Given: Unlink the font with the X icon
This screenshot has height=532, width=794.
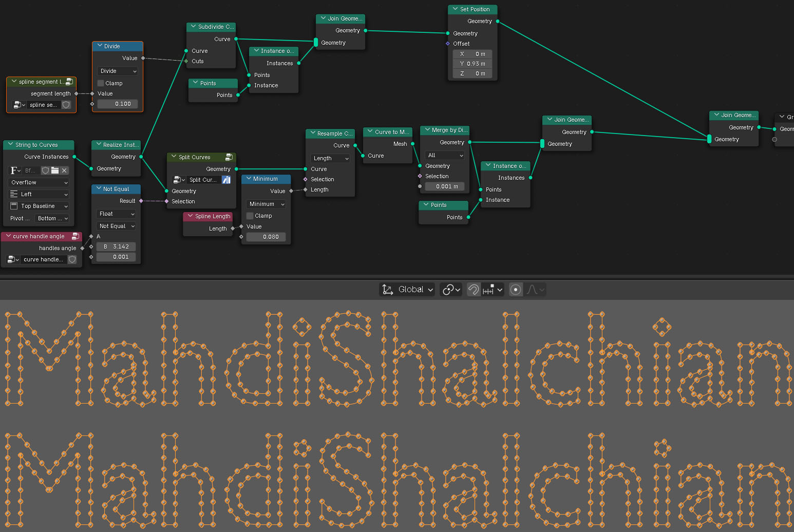Looking at the screenshot, I should 64,170.
